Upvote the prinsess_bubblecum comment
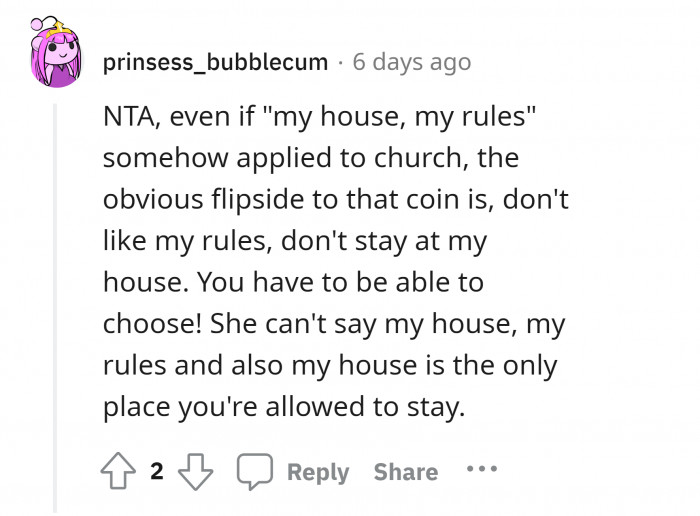Screen dimensions: 700x516 click(119, 472)
